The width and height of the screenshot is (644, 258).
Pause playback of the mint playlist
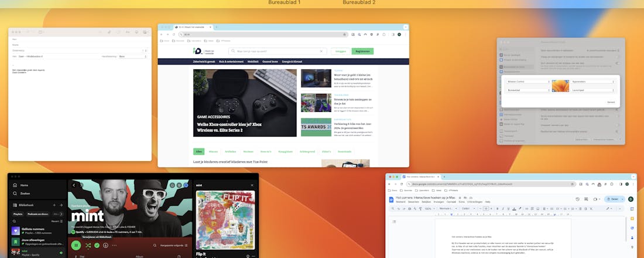point(76,245)
